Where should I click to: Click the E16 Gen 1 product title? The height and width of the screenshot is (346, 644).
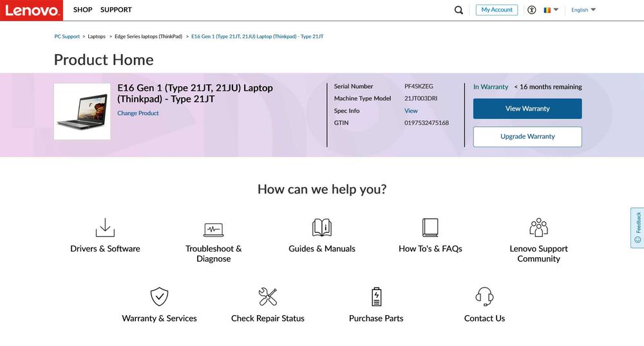click(195, 93)
